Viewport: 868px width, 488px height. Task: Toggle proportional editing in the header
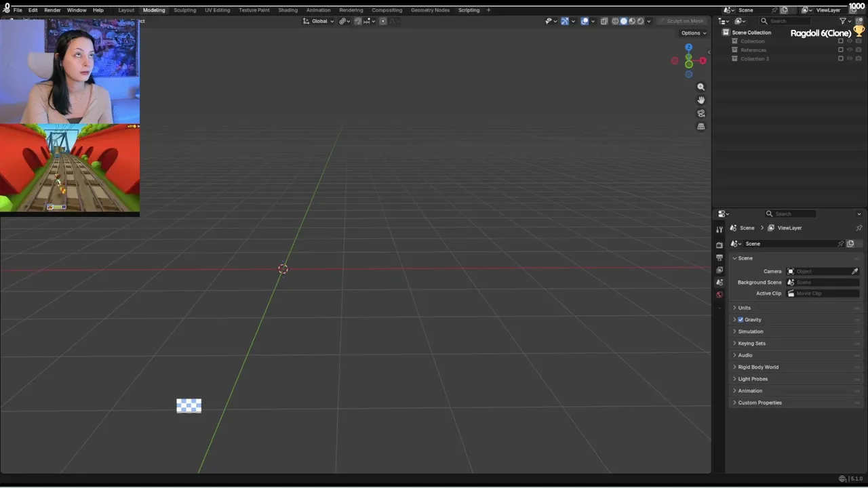tap(383, 21)
